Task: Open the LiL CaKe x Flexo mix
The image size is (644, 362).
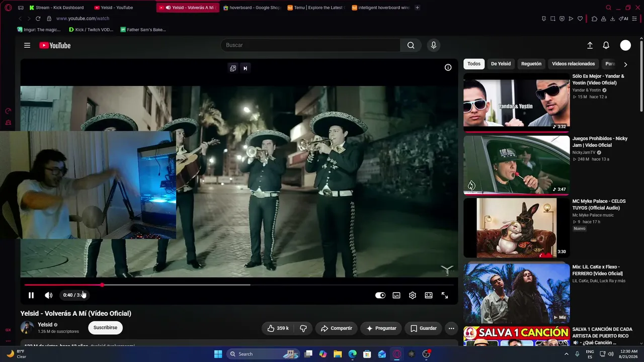Action: tap(516, 292)
